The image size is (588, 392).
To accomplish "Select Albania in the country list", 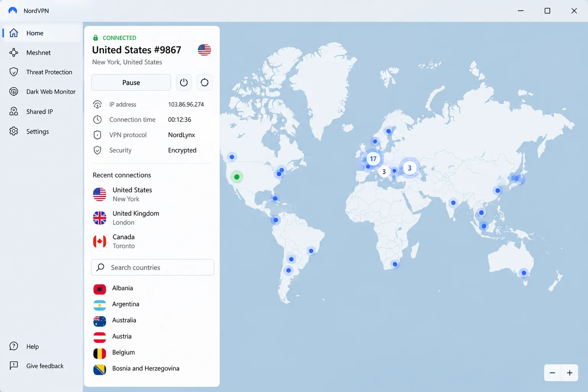I will point(152,288).
